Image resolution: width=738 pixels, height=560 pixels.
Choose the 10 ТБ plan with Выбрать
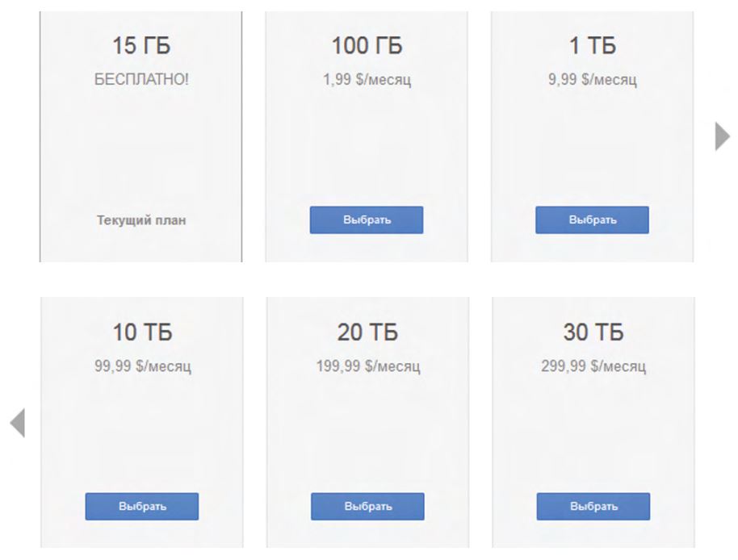[142, 507]
